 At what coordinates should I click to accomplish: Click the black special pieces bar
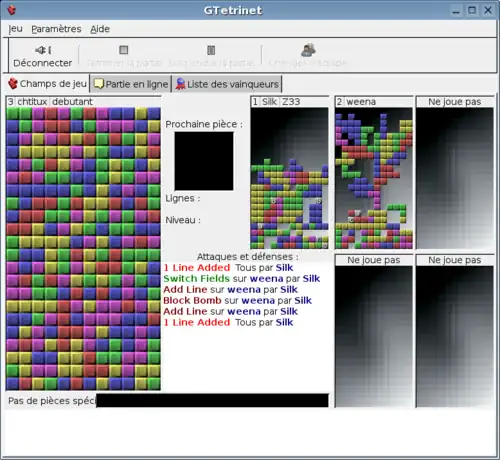212,400
